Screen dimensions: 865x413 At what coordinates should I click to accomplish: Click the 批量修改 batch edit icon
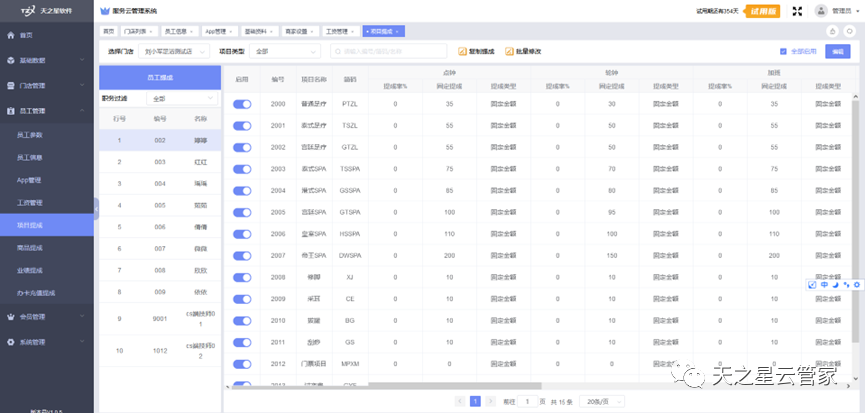coord(510,51)
